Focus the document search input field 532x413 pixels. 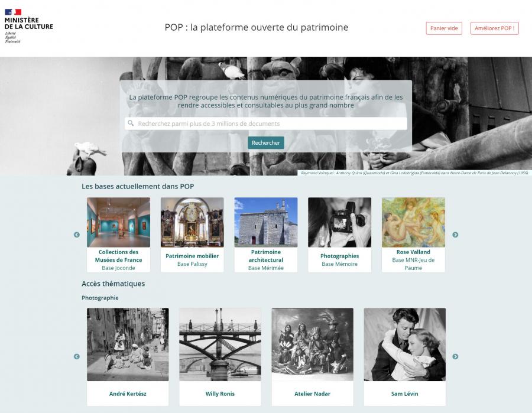(x=265, y=123)
